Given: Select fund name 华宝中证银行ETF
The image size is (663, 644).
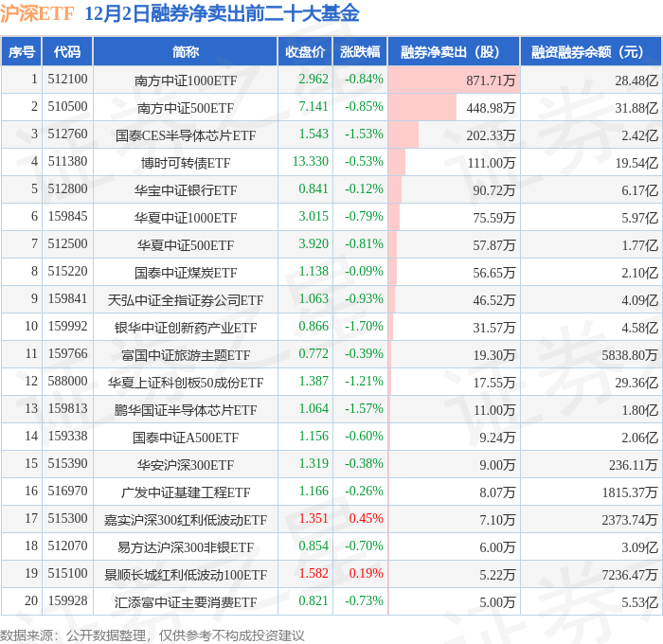Looking at the screenshot, I should (x=186, y=190).
